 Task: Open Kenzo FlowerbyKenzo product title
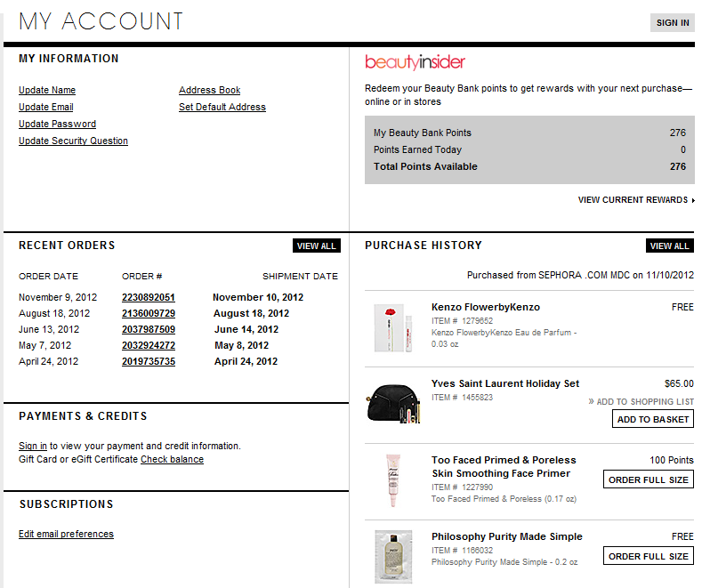pos(486,307)
